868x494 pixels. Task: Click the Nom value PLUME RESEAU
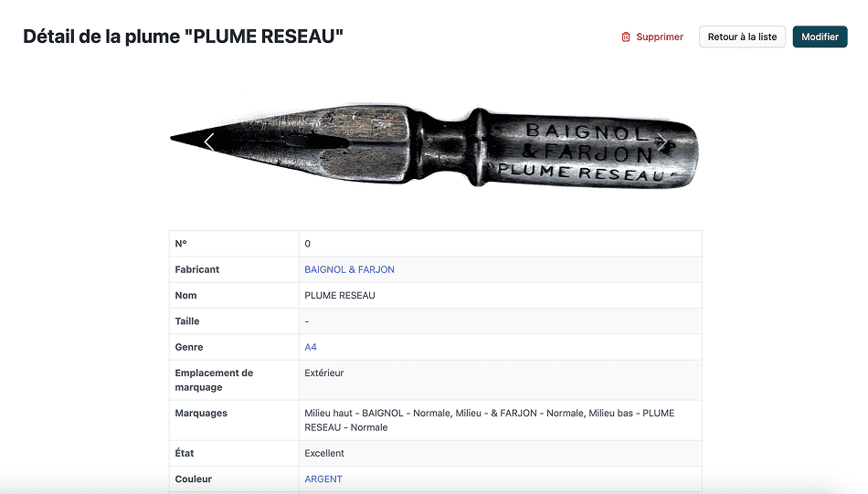click(x=340, y=296)
